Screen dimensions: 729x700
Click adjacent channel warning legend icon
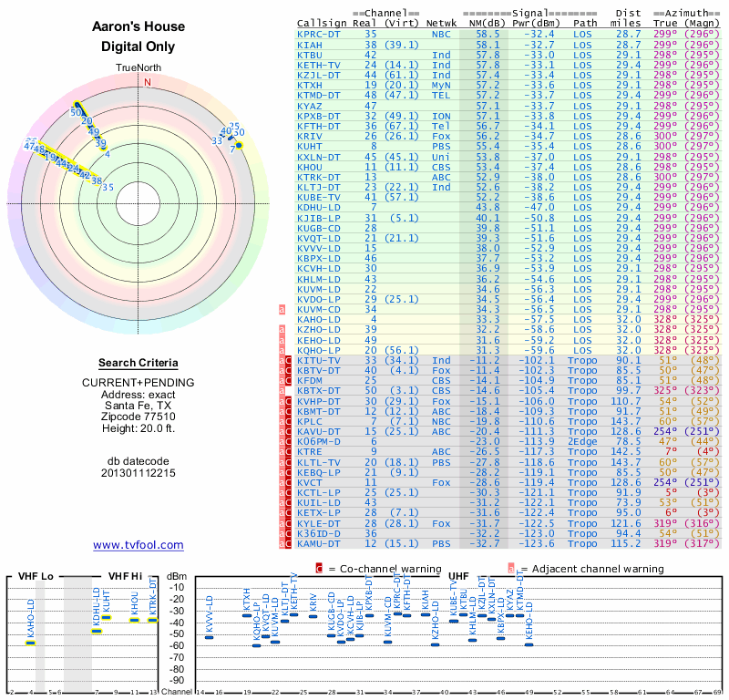tap(511, 569)
